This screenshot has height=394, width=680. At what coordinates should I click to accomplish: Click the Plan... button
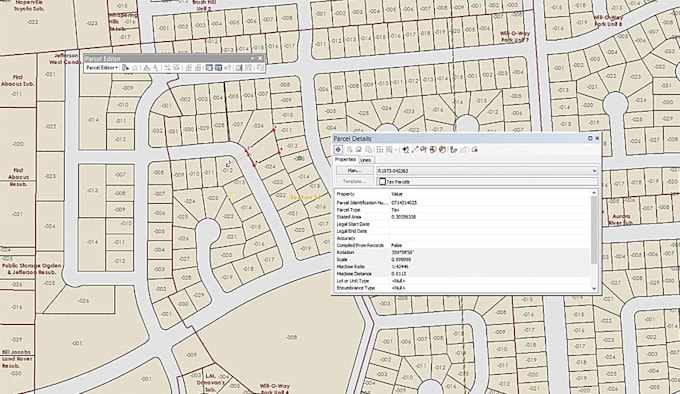tap(355, 171)
